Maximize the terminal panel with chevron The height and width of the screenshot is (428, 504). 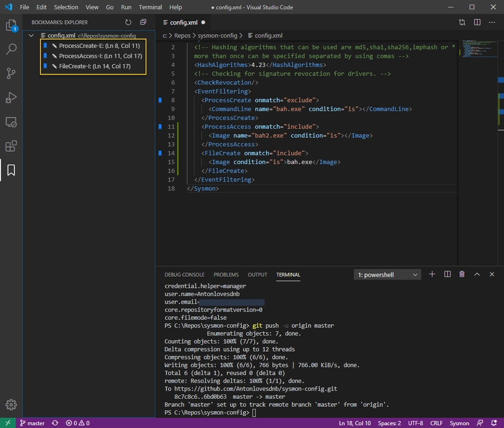(477, 275)
